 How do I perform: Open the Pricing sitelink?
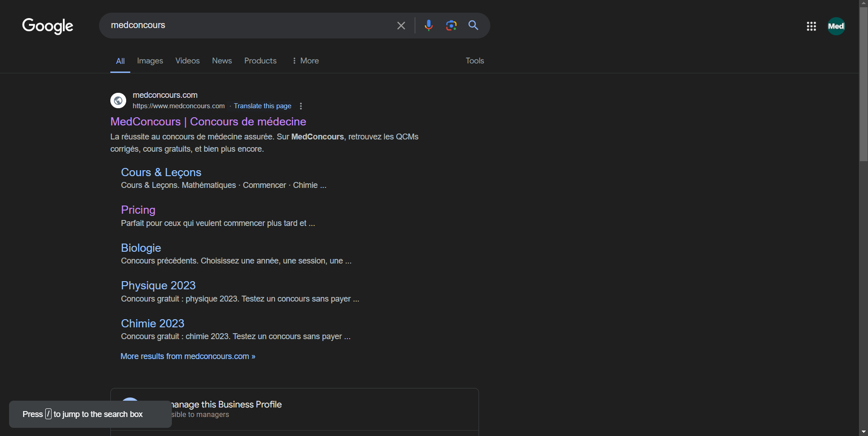[138, 210]
